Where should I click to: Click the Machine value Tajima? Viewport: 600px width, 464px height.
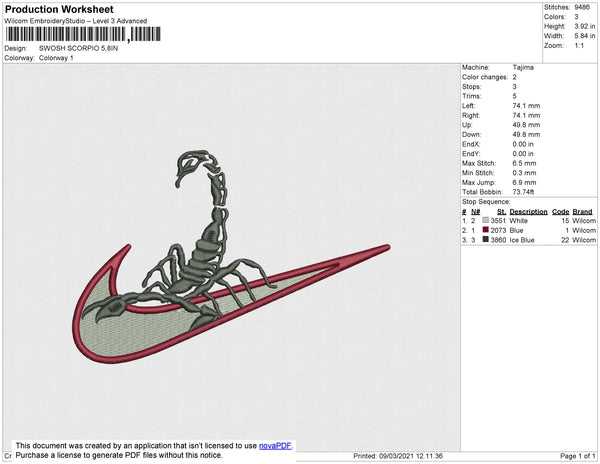point(523,67)
